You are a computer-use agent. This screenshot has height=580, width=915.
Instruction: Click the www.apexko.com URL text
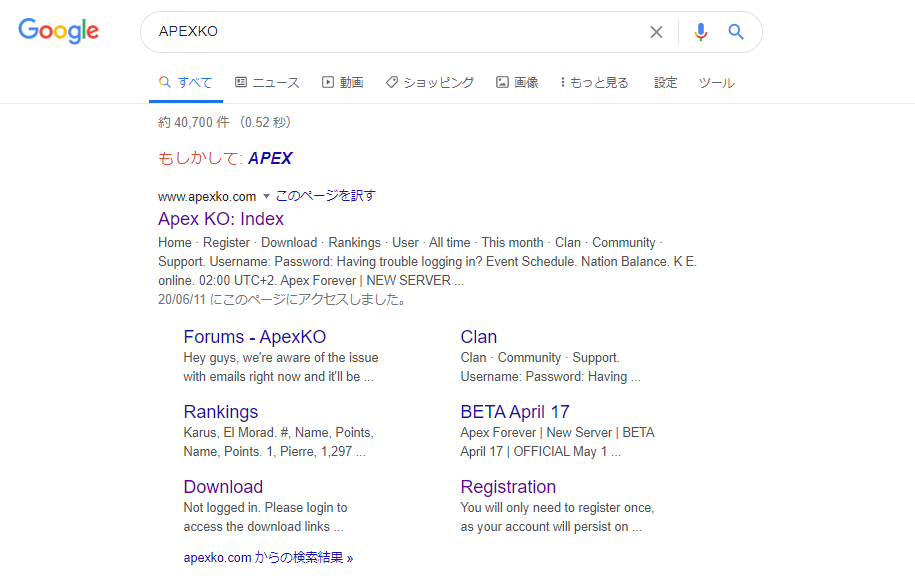[207, 196]
